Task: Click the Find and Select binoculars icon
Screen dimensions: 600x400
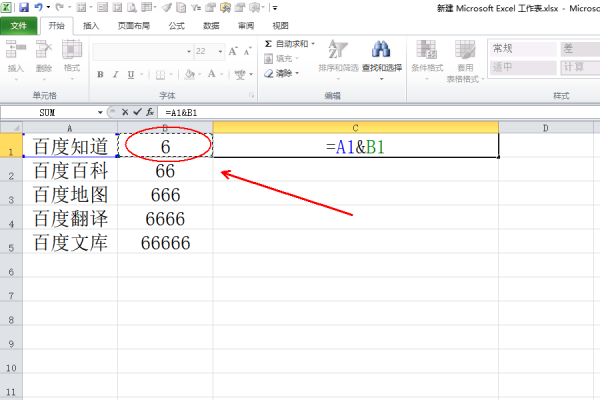Action: pyautogui.click(x=381, y=49)
